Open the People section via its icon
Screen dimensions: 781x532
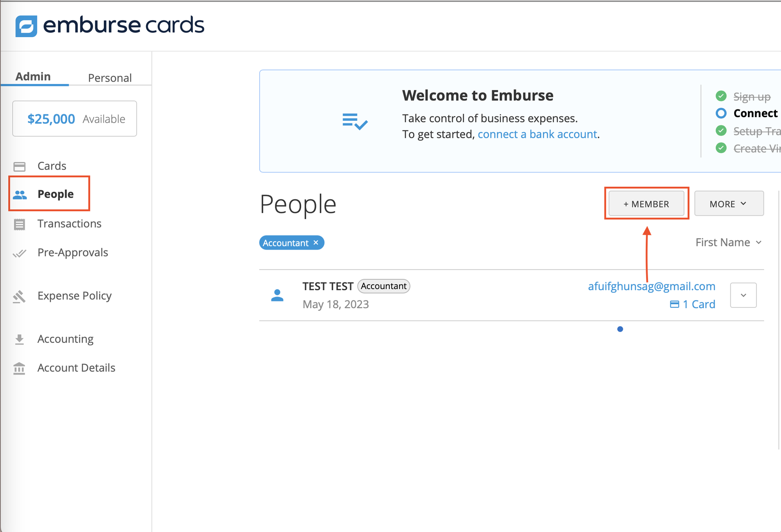point(20,194)
